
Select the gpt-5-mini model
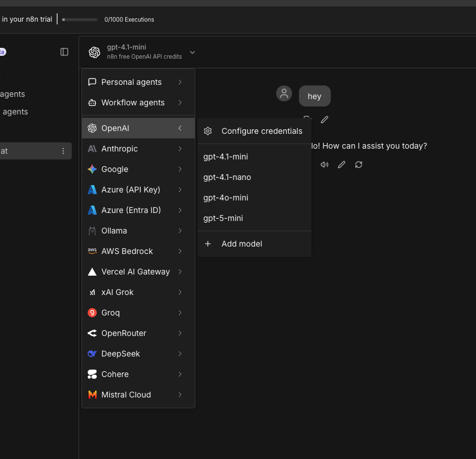(223, 218)
